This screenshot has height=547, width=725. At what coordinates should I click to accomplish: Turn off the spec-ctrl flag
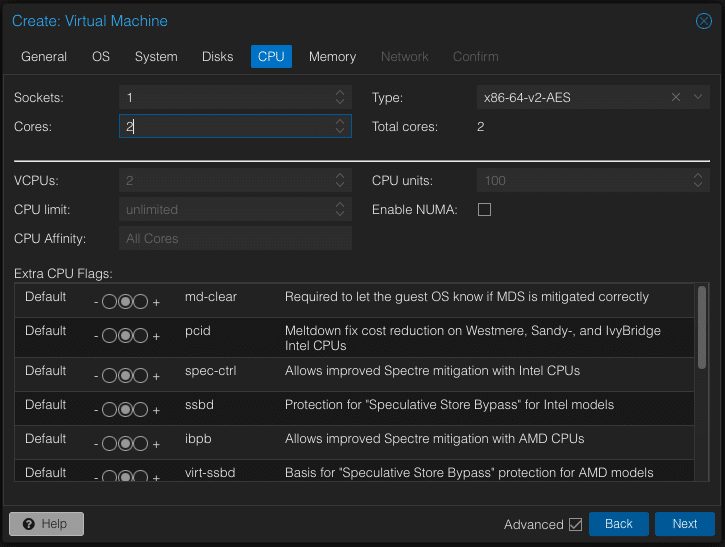coord(109,375)
